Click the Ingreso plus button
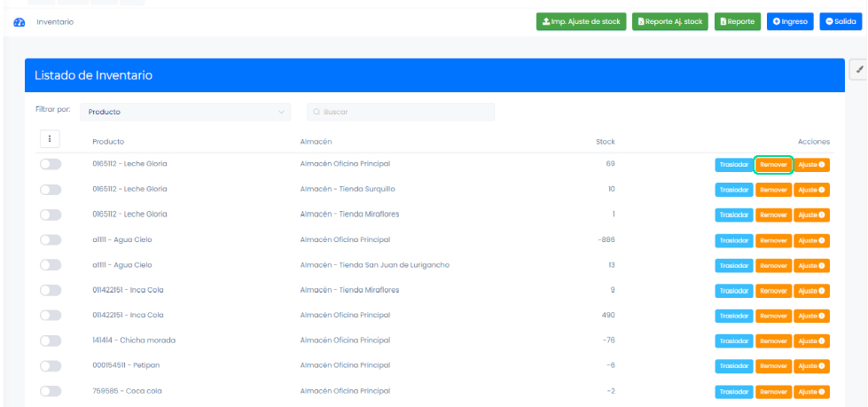 [x=790, y=21]
